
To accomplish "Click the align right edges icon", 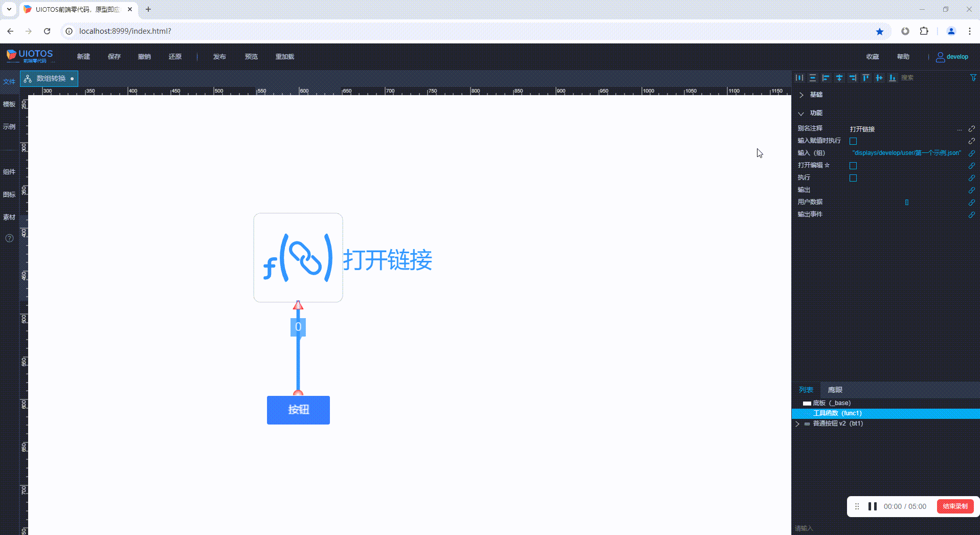I will click(x=853, y=78).
